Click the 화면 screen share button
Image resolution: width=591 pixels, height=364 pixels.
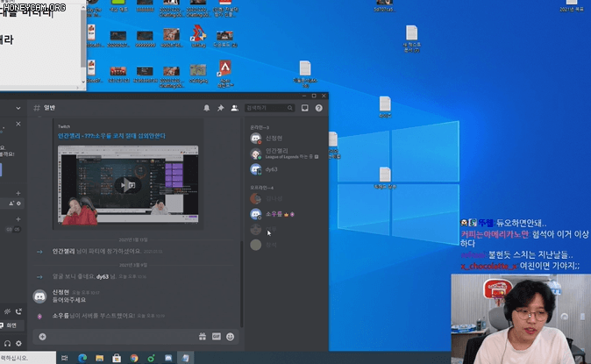tap(11, 325)
